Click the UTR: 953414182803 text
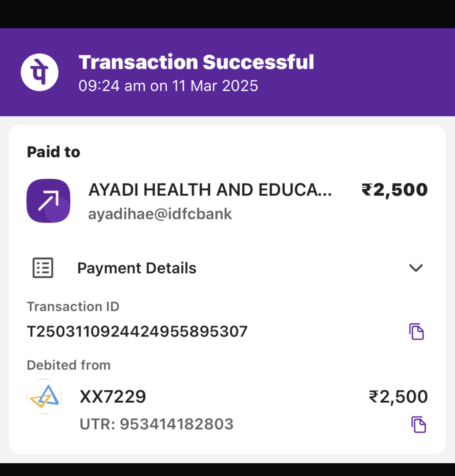Image resolution: width=455 pixels, height=476 pixels. tap(156, 424)
